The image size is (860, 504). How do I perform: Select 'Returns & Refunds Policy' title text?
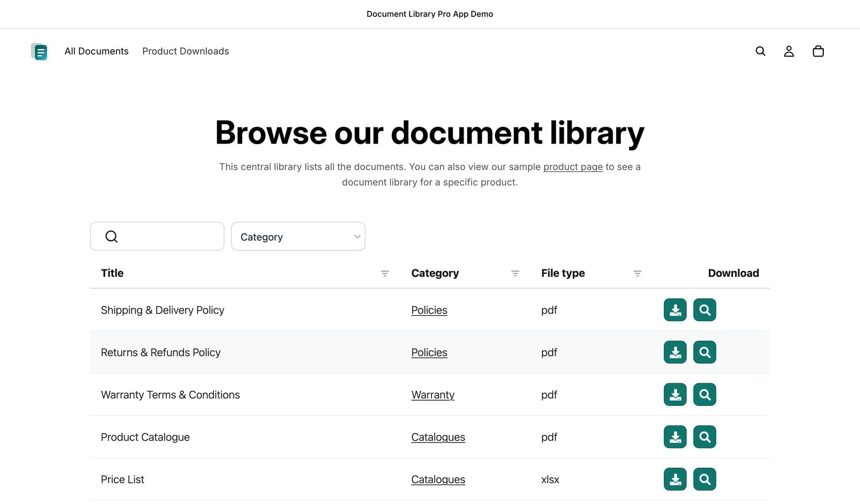[x=160, y=352]
